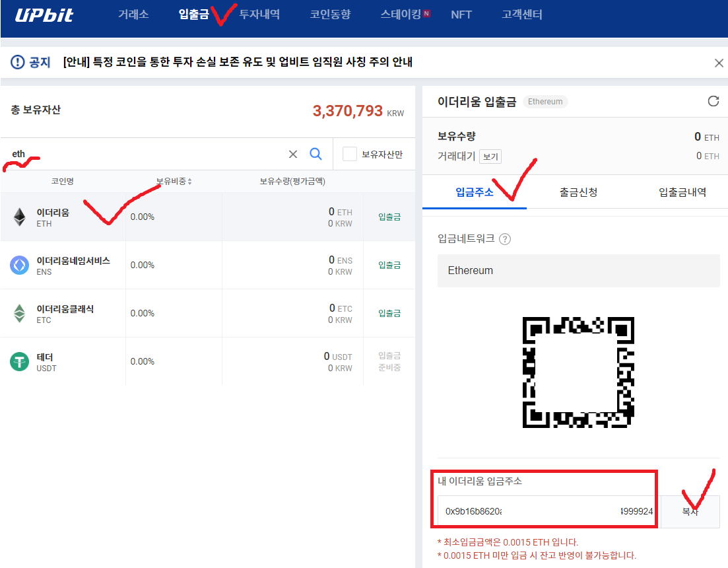Image resolution: width=728 pixels, height=568 pixels.
Task: Click the 0.00% share of ETH row
Action: coord(142,217)
